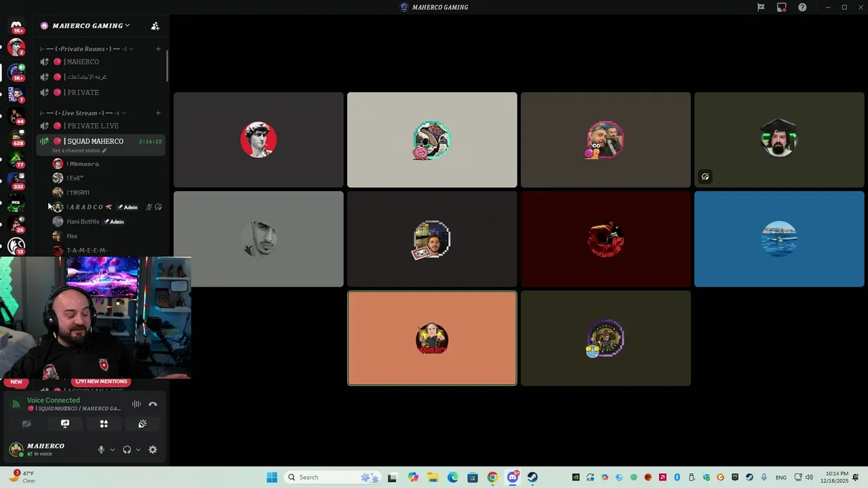Add channel to Live Stream category
Screen dimensions: 868x488
pos(158,113)
